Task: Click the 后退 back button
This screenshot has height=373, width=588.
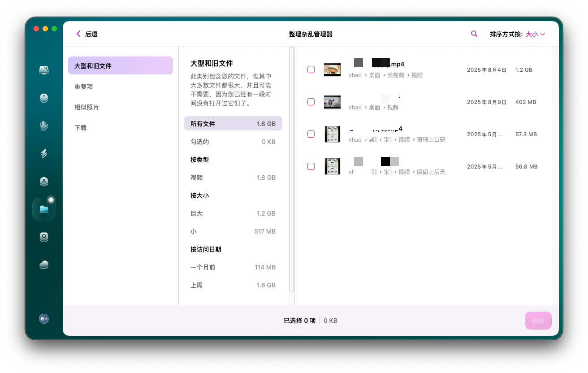Action: (86, 34)
